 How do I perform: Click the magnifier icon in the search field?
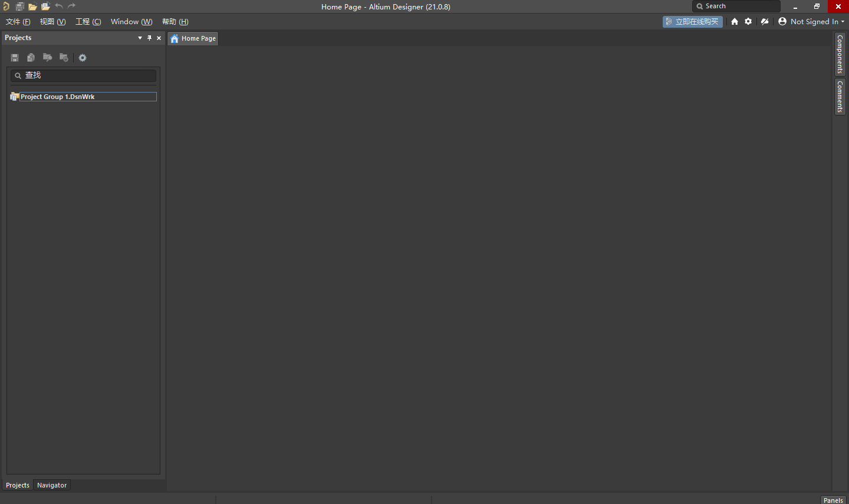point(18,75)
